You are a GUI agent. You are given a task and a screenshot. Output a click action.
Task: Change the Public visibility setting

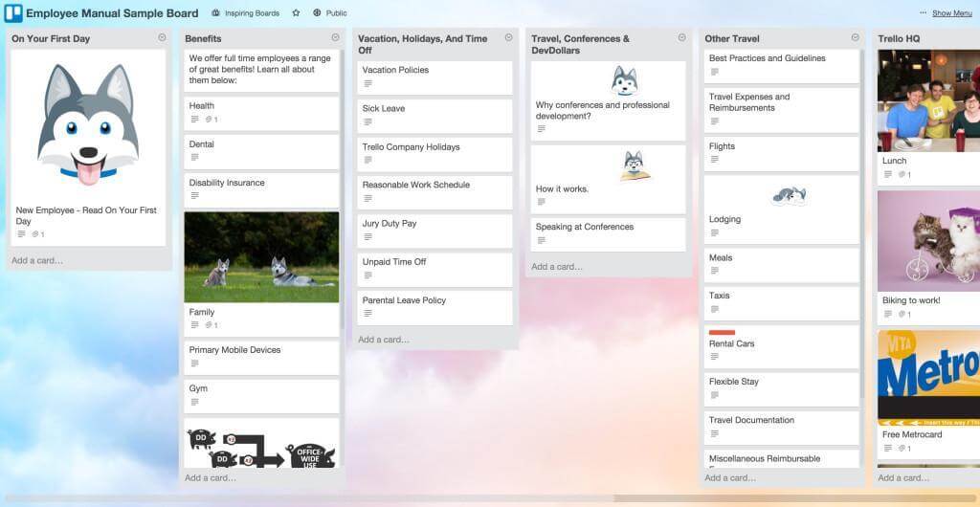tap(329, 13)
